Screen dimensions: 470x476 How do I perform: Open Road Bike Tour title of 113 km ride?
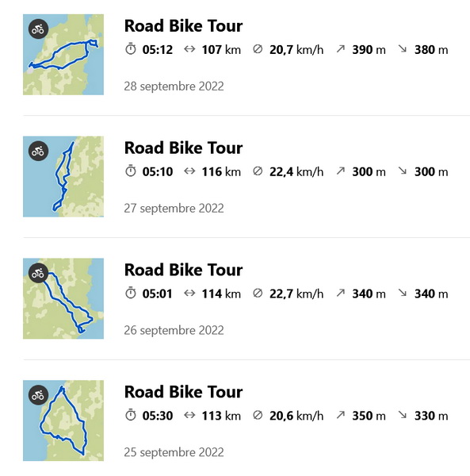[x=183, y=392]
